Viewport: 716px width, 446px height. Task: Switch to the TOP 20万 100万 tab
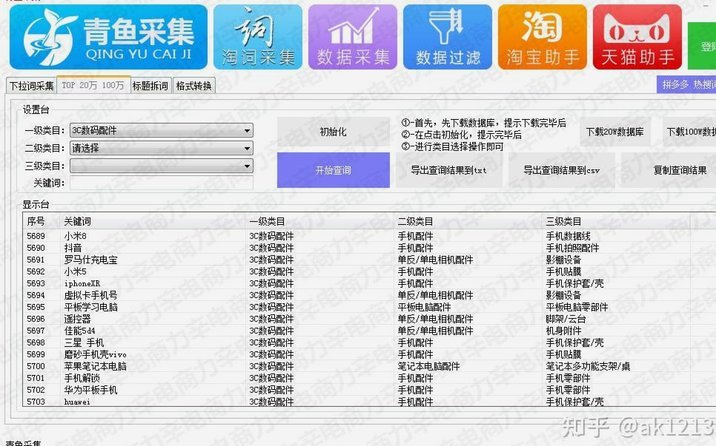(x=93, y=85)
